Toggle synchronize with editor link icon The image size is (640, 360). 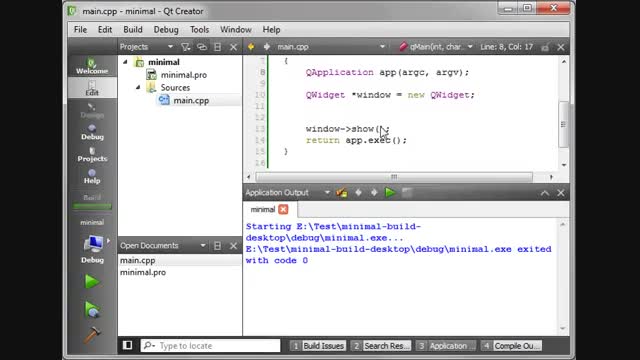tap(202, 47)
